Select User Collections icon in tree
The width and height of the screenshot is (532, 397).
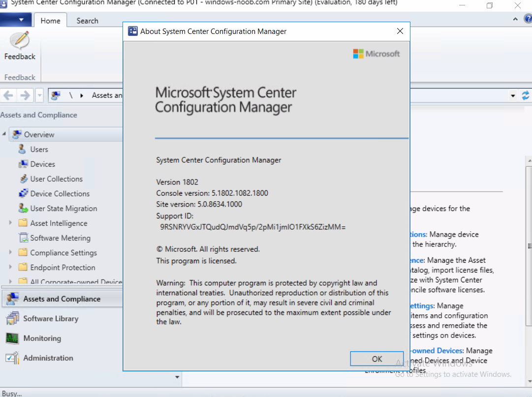point(24,179)
